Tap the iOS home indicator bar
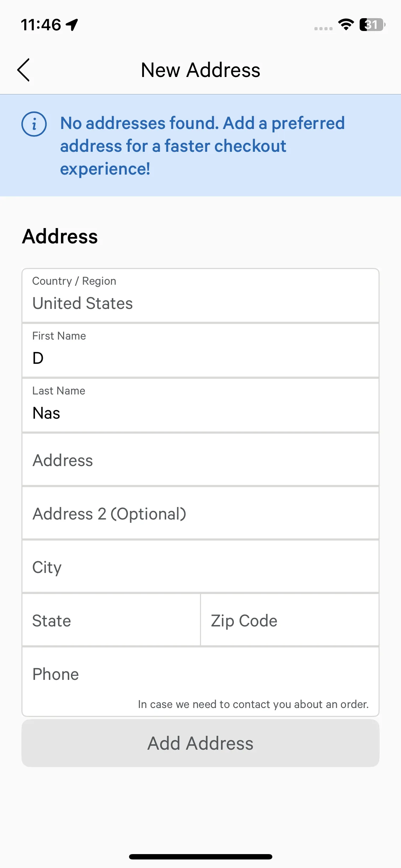 point(200,857)
